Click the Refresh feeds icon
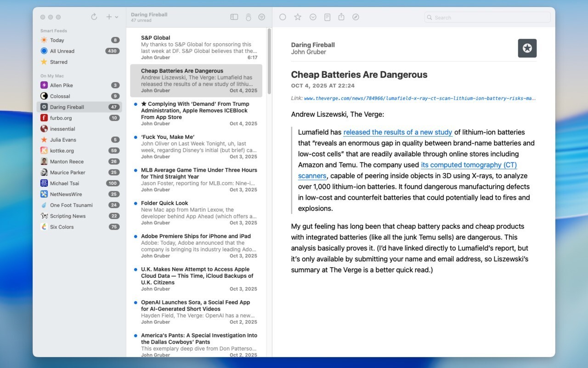The width and height of the screenshot is (588, 368). (94, 17)
